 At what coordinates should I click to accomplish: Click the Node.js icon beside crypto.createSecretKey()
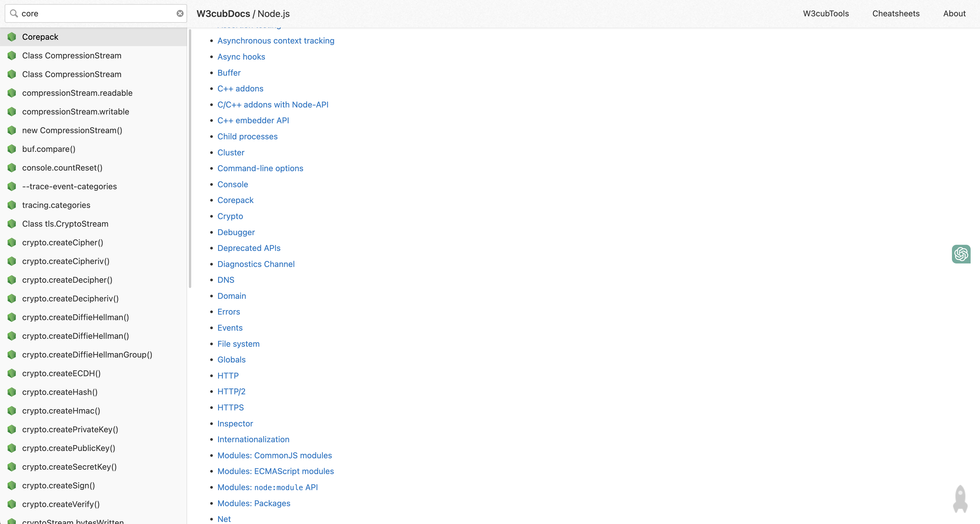click(12, 467)
